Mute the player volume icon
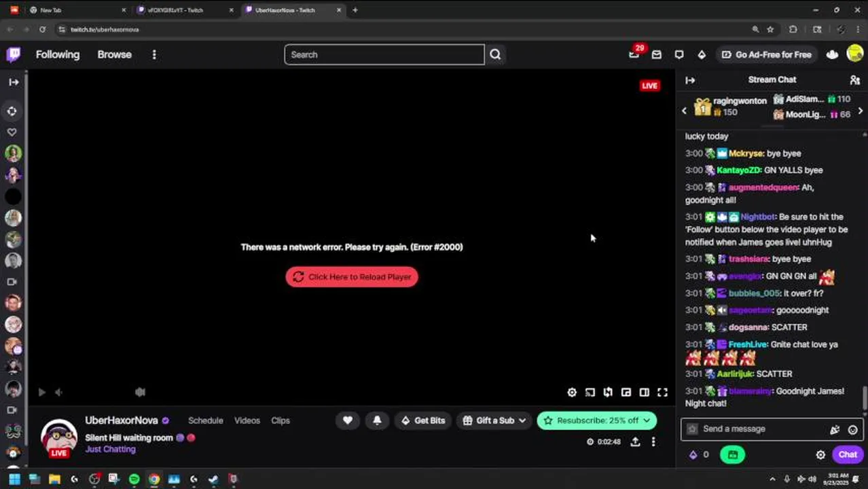The image size is (868, 489). point(58,392)
